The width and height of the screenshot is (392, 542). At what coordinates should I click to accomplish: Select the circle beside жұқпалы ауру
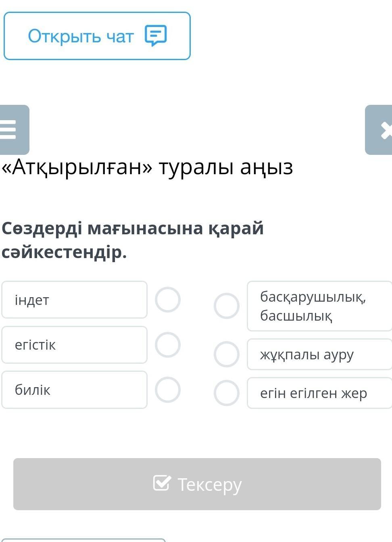[227, 354]
